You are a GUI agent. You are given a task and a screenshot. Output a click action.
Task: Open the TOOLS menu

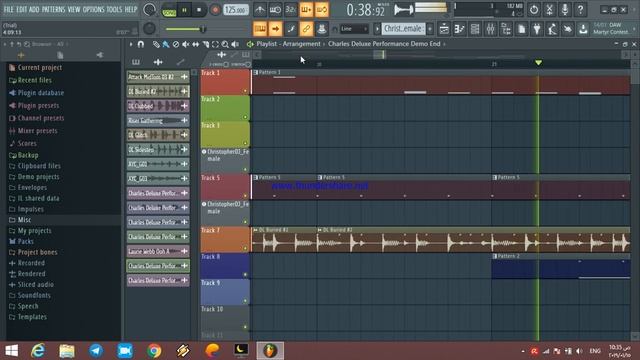coord(114,9)
